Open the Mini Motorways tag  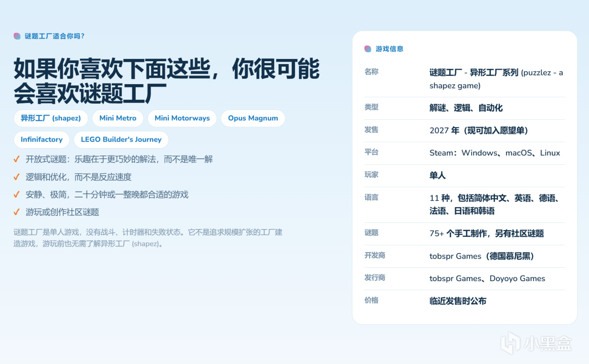[x=182, y=118]
